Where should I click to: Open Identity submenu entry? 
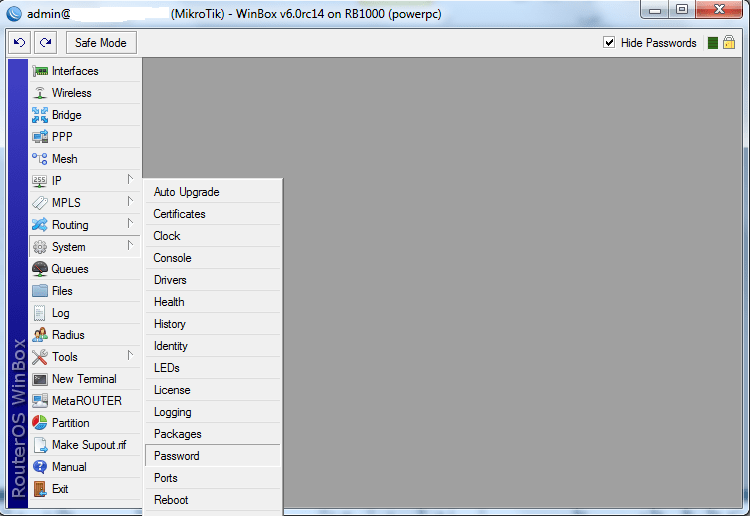coord(213,346)
